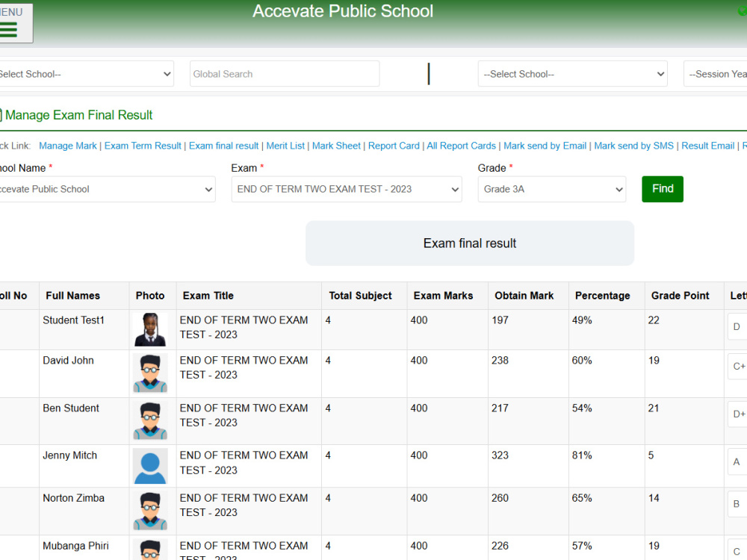
Task: Click Mubanga Phiri's avatar photo
Action: (x=150, y=550)
